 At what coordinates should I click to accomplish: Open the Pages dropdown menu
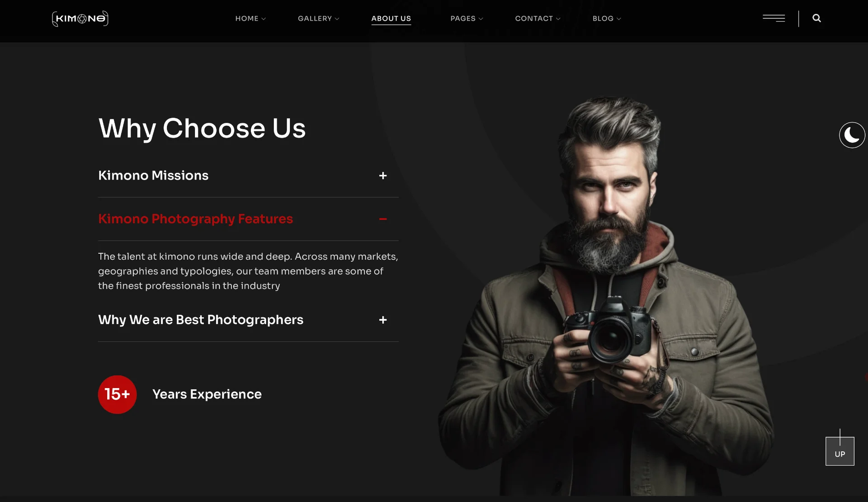[x=467, y=19]
